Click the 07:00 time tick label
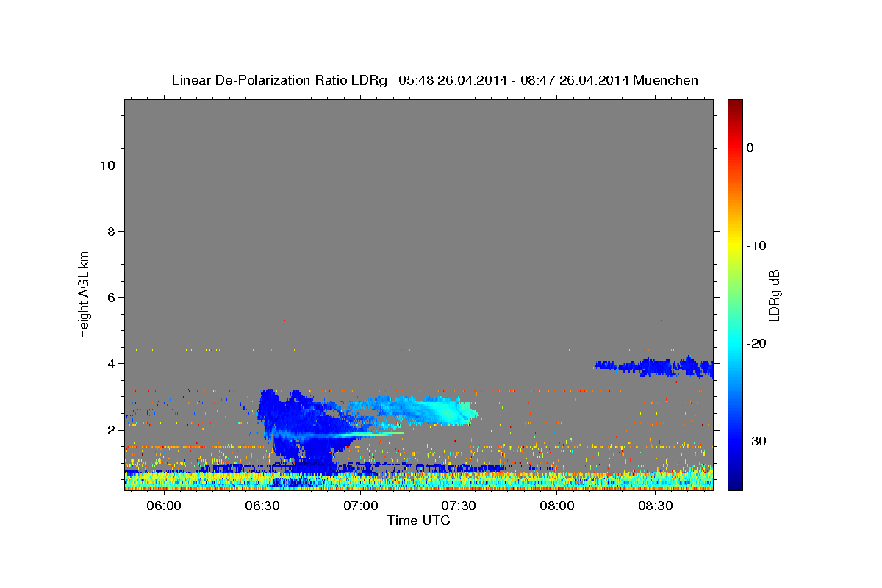Viewport: 882px width, 588px height. tap(361, 506)
